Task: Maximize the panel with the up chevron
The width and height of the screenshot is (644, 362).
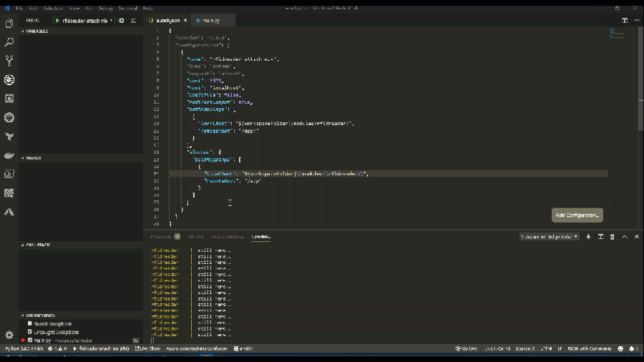Action: pos(625,237)
